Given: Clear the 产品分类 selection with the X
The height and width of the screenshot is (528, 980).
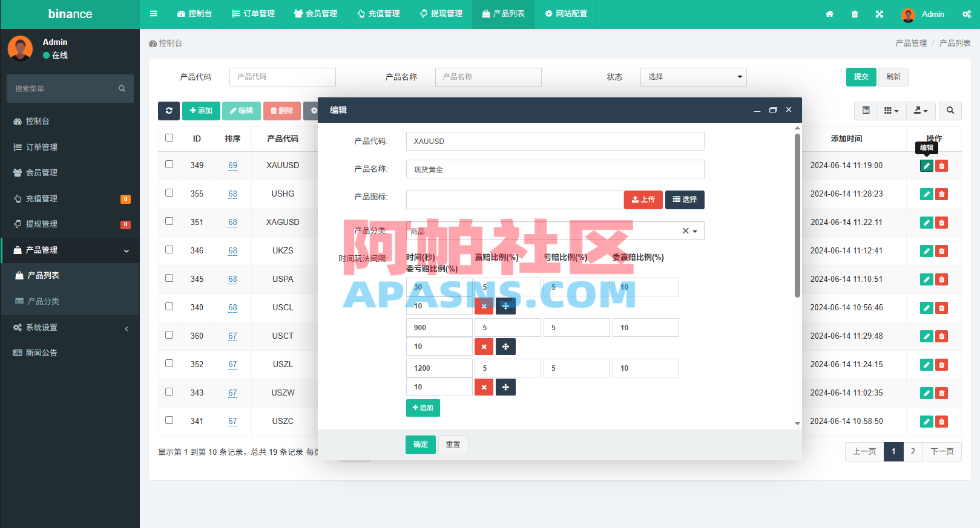Looking at the screenshot, I should tap(685, 231).
